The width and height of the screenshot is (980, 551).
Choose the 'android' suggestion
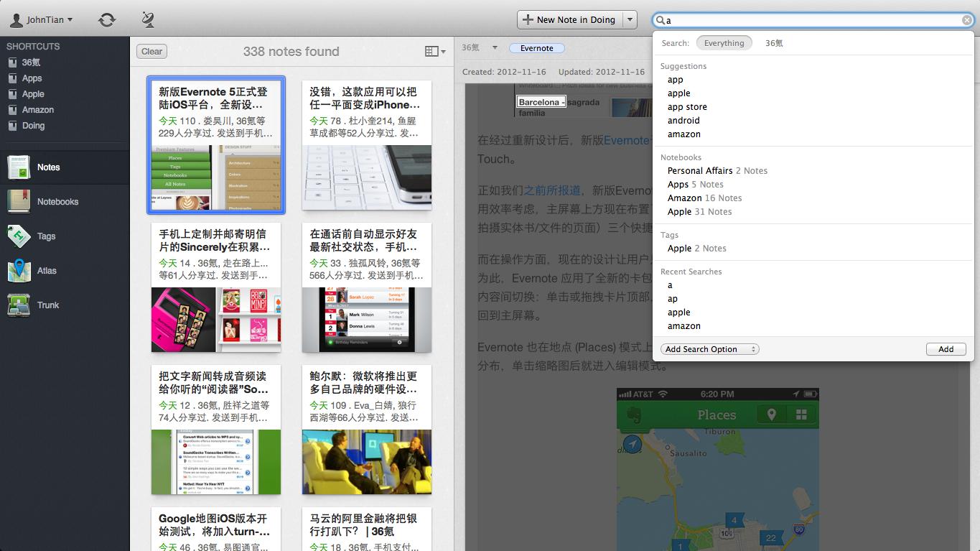point(683,121)
